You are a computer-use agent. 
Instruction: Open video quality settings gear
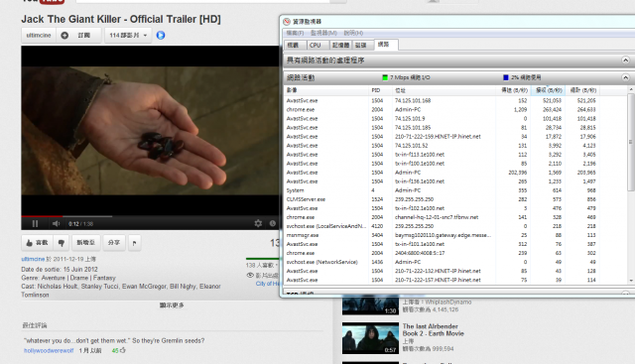pyautogui.click(x=258, y=223)
